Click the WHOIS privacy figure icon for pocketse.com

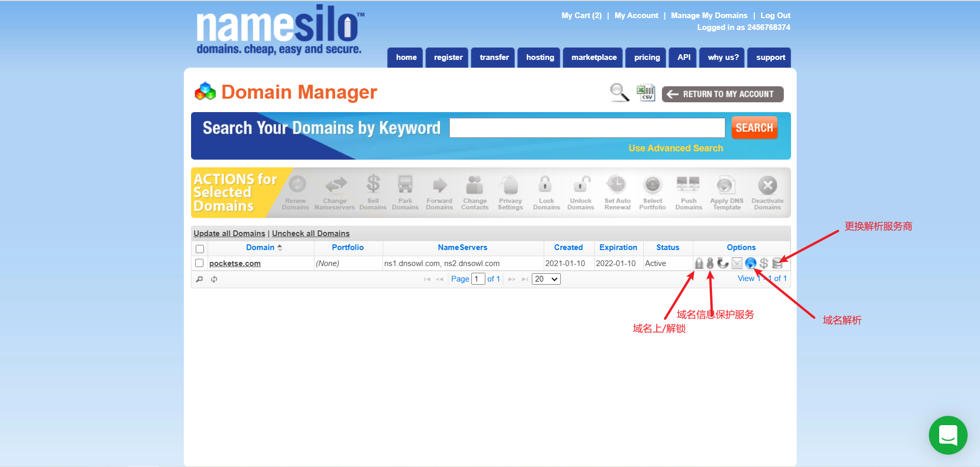(x=710, y=263)
